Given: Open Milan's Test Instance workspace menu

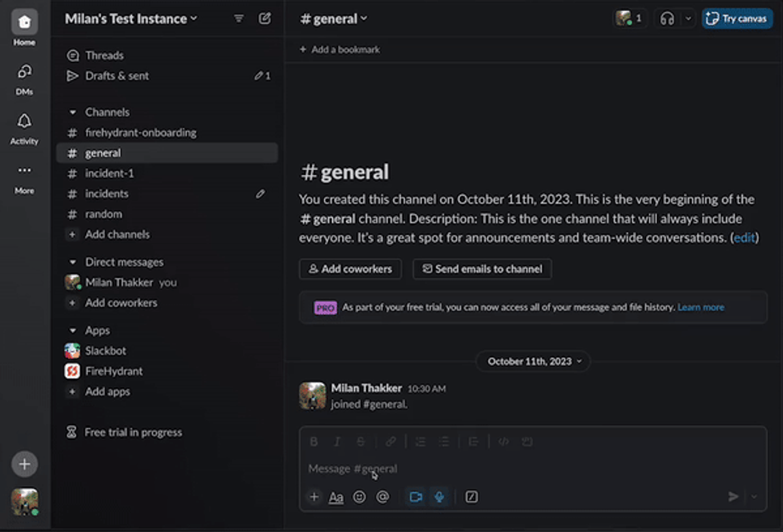Looking at the screenshot, I should pos(130,18).
